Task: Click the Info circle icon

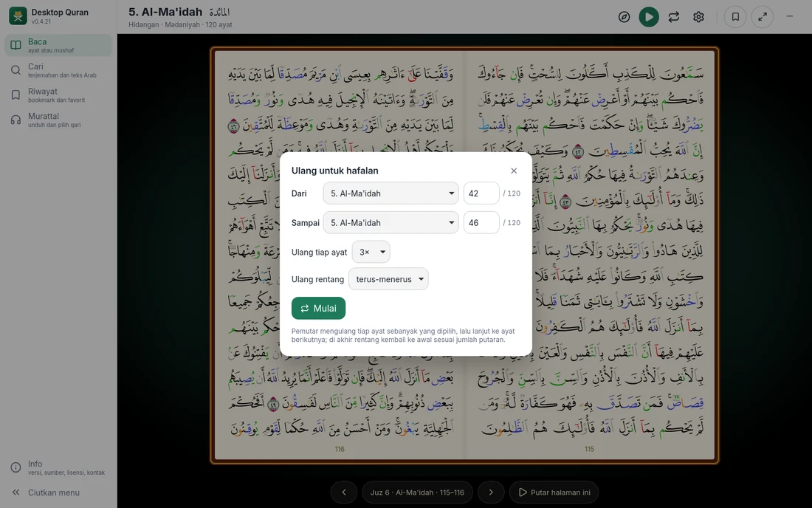Action: tap(16, 467)
